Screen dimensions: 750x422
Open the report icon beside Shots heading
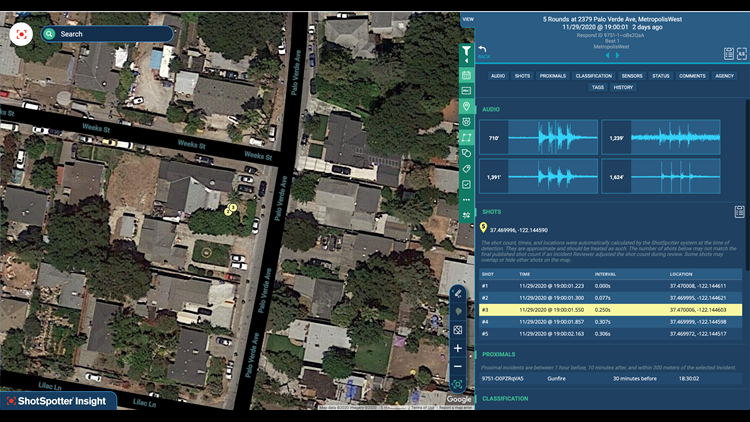click(x=739, y=212)
